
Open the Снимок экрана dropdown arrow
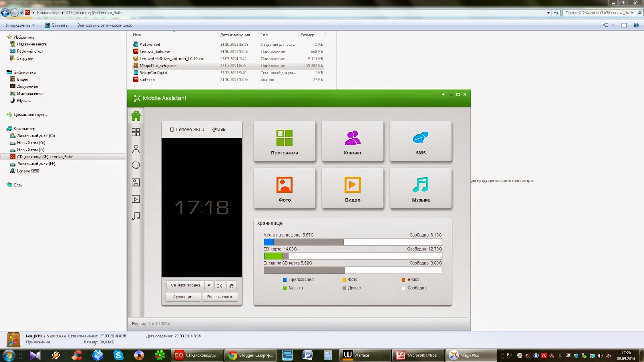(x=209, y=286)
